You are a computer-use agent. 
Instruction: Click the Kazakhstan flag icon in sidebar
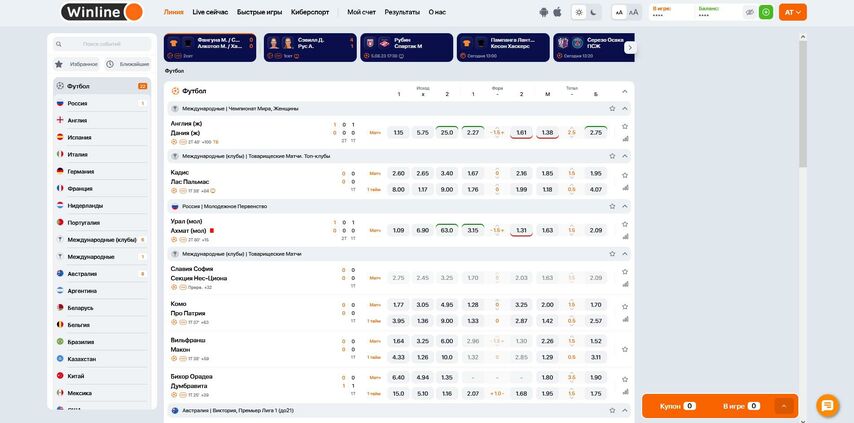[60, 359]
